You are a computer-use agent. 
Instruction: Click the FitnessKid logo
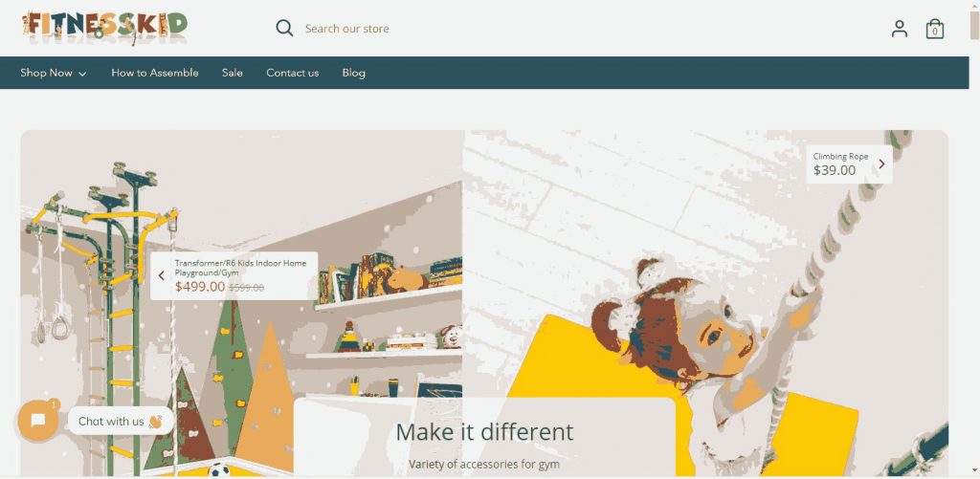pos(104,28)
